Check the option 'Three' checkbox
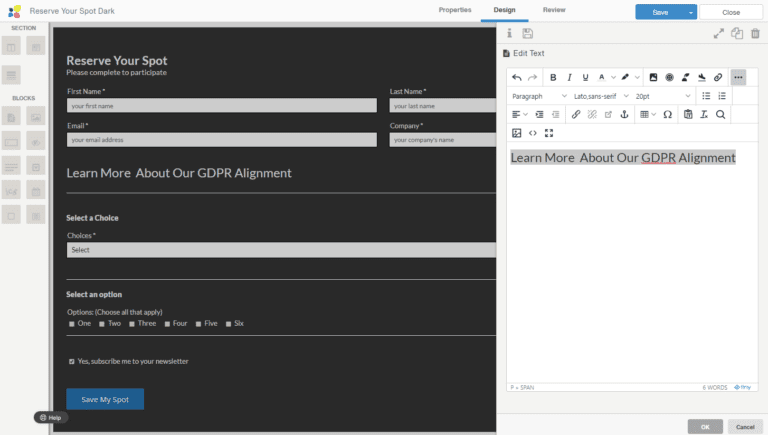This screenshot has height=435, width=768. click(132, 324)
